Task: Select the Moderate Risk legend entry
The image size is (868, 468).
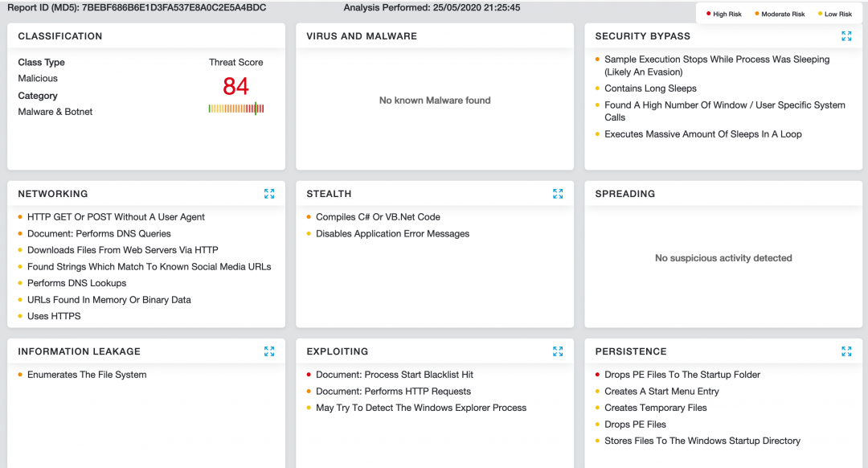Action: pos(780,14)
